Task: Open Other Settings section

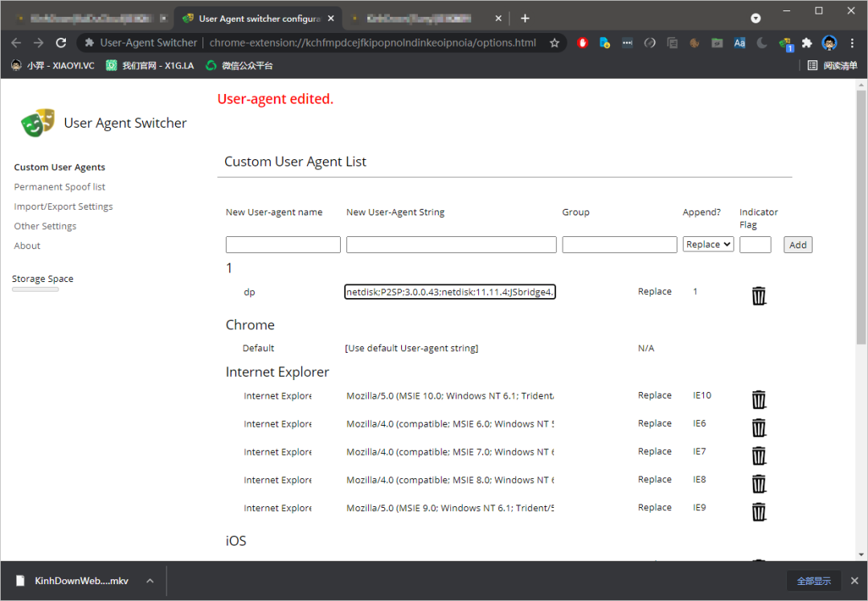Action: tap(45, 226)
